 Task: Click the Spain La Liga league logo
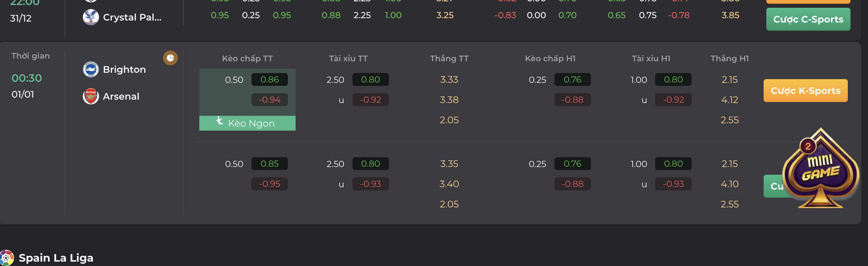6,258
